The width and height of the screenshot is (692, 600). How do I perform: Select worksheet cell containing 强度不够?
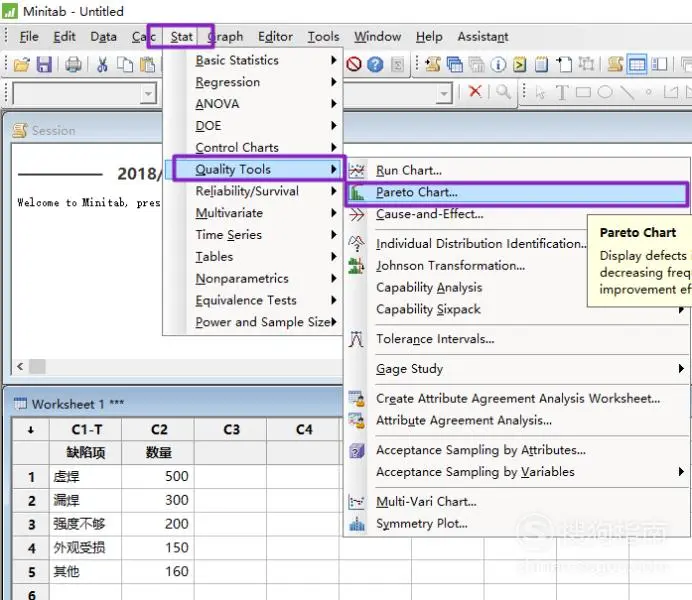(86, 524)
